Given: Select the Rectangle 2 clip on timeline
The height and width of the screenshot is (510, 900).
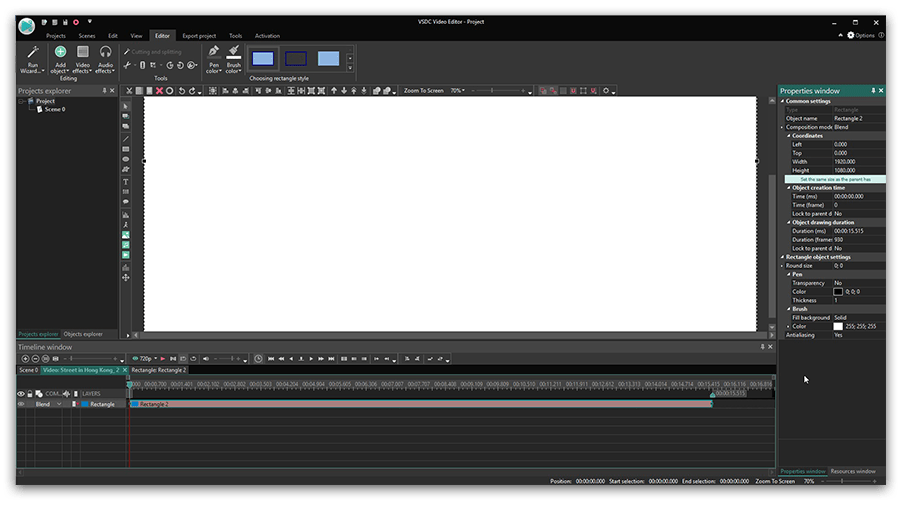Looking at the screenshot, I should (x=421, y=404).
